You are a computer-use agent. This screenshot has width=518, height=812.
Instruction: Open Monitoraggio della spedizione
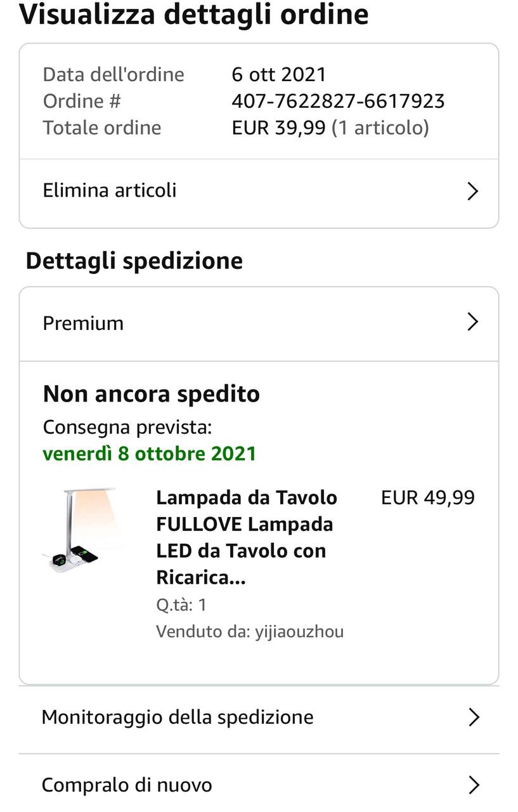click(178, 717)
